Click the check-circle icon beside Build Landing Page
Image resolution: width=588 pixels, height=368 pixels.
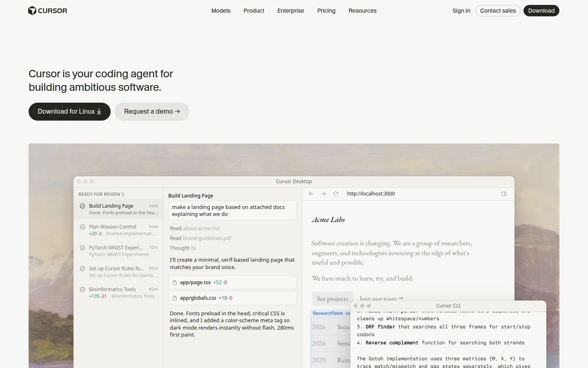(x=82, y=206)
